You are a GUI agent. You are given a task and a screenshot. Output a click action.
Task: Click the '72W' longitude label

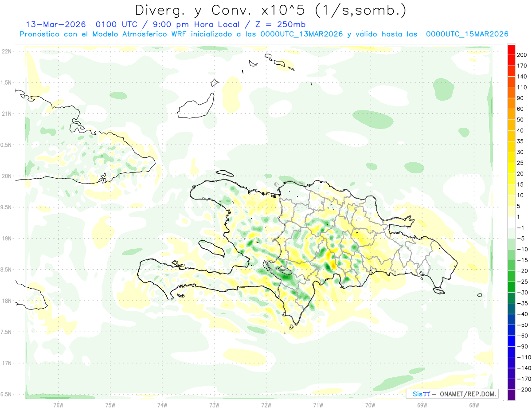coord(266,405)
